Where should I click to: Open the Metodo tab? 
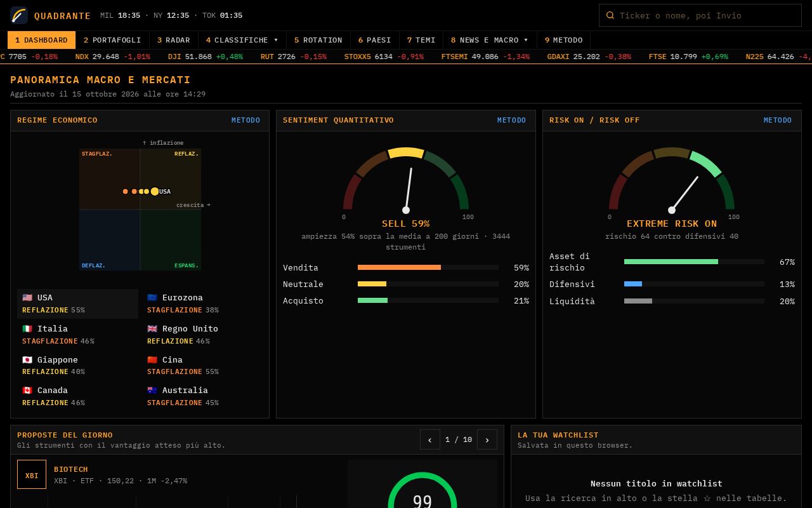[x=564, y=40]
